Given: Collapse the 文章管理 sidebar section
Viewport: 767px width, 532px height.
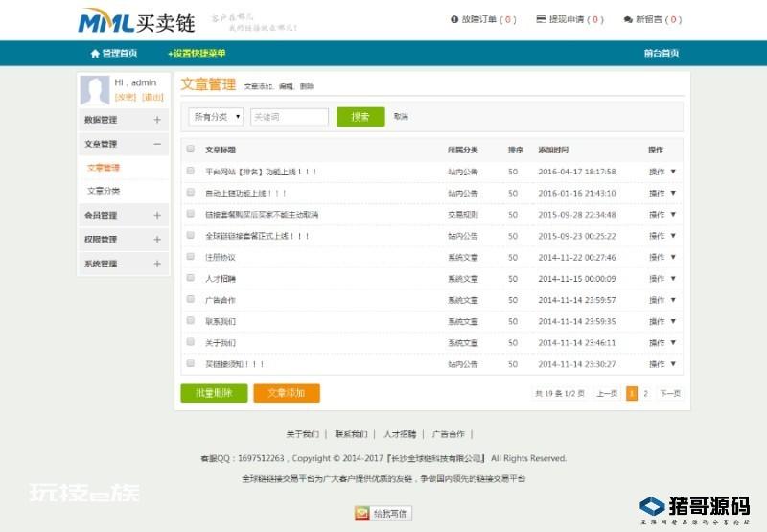Looking at the screenshot, I should (x=157, y=144).
